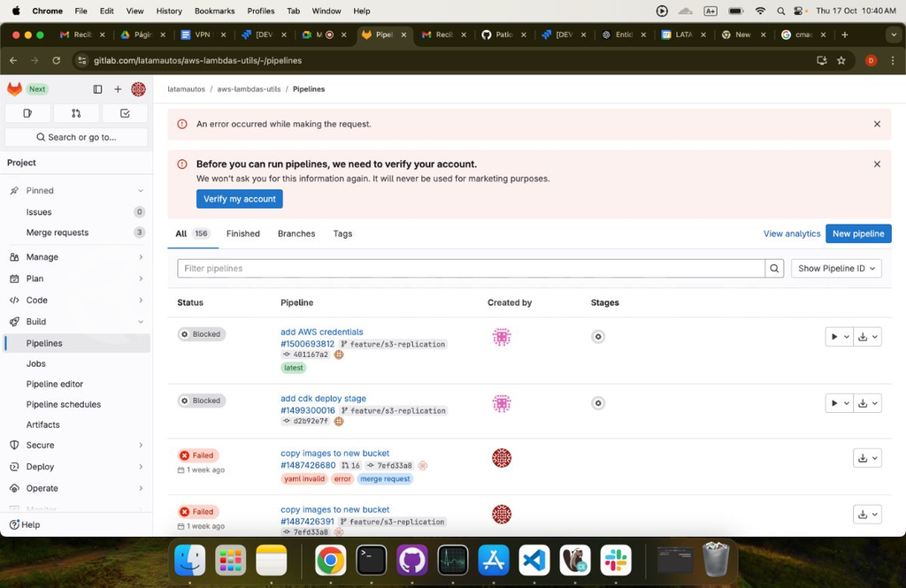The height and width of the screenshot is (588, 906).
Task: Open merge requests shortcut icon
Action: coord(76,113)
